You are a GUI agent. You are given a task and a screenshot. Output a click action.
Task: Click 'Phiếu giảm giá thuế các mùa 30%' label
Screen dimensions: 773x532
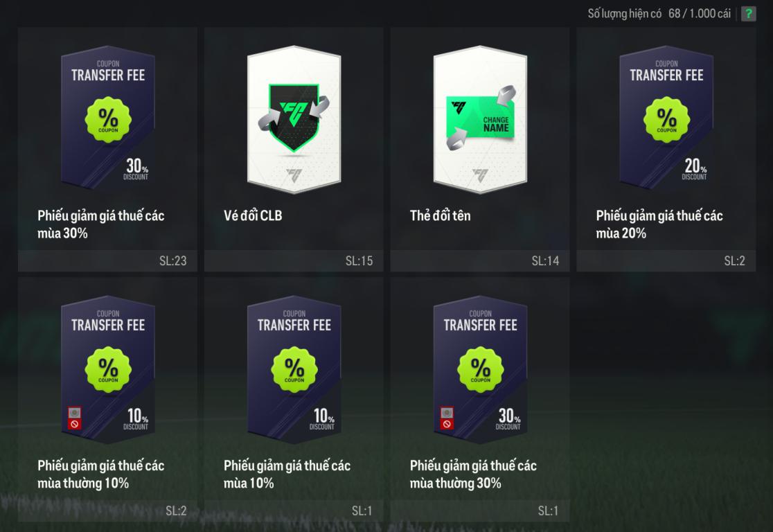[101, 224]
